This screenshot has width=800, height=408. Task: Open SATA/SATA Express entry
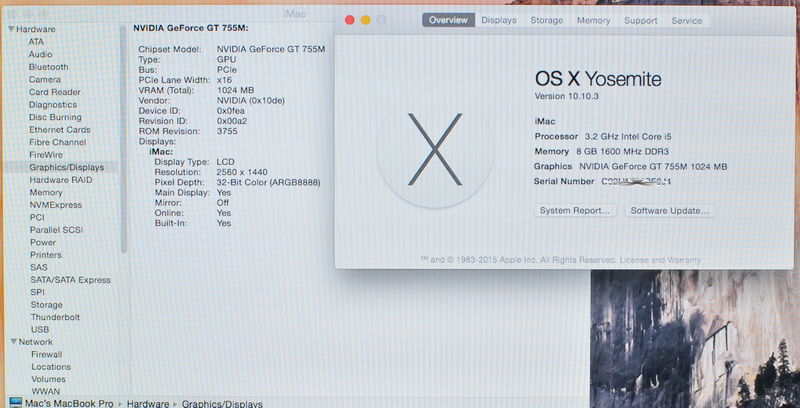pos(70,279)
